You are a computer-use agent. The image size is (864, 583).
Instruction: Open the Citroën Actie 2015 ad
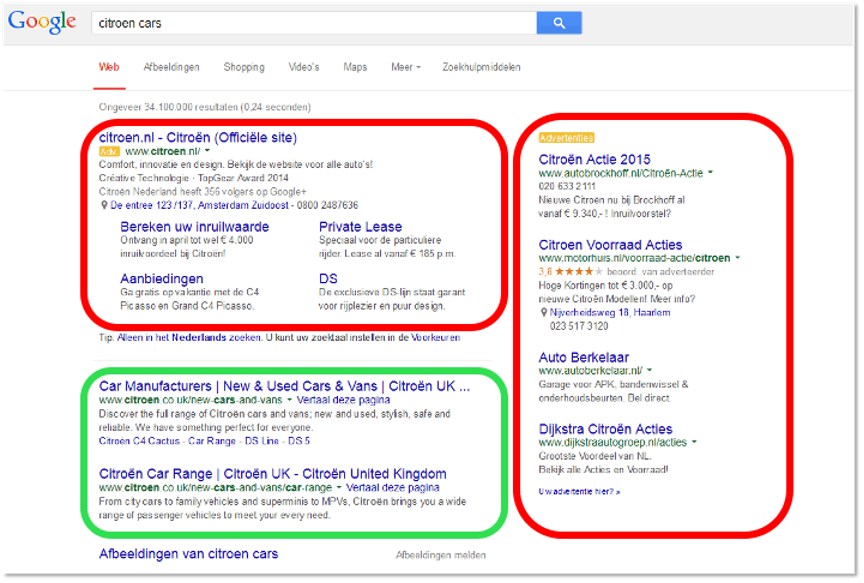(594, 159)
